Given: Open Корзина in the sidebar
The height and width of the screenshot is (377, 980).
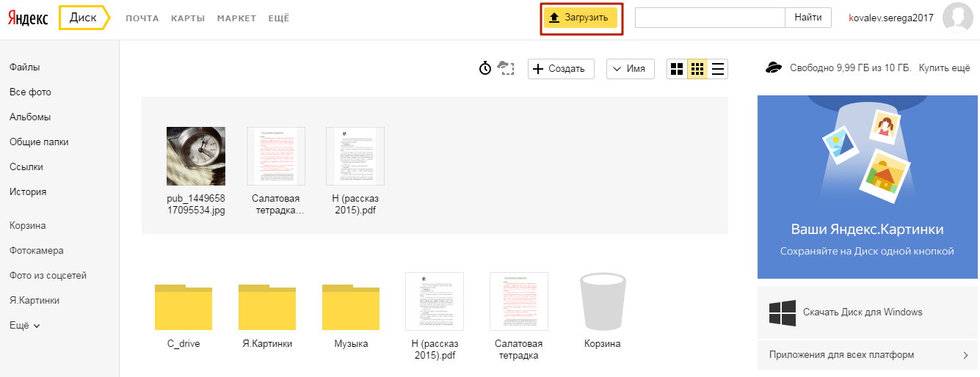Looking at the screenshot, I should (x=28, y=226).
